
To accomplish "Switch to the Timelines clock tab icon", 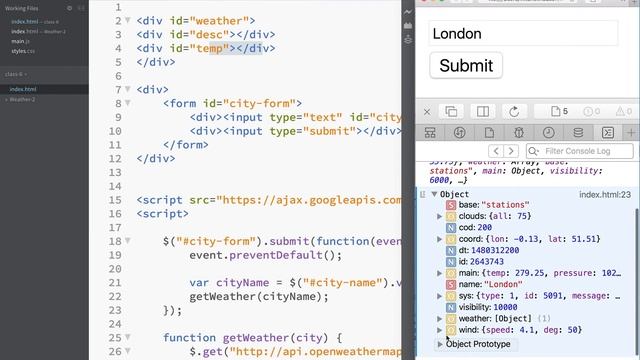I will [549, 133].
